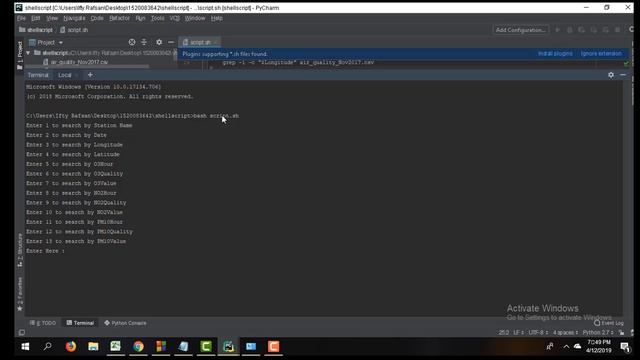640x360 pixels.
Task: Toggle the Structure tool window side tab
Action: coord(20,250)
